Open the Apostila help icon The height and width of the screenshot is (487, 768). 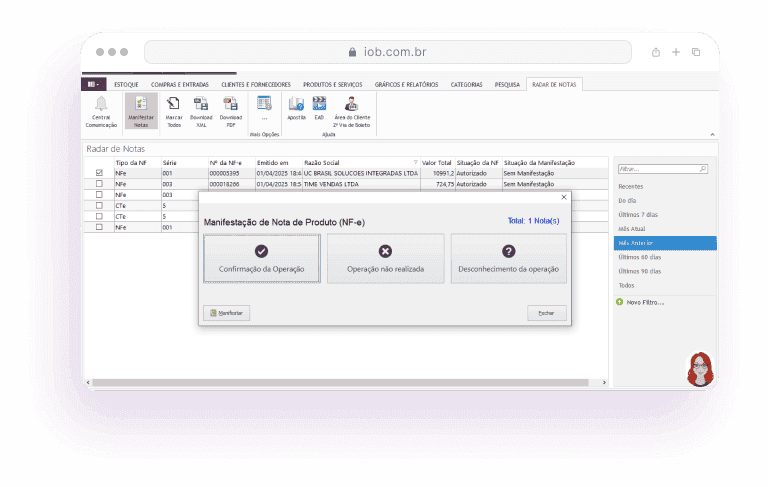[296, 104]
